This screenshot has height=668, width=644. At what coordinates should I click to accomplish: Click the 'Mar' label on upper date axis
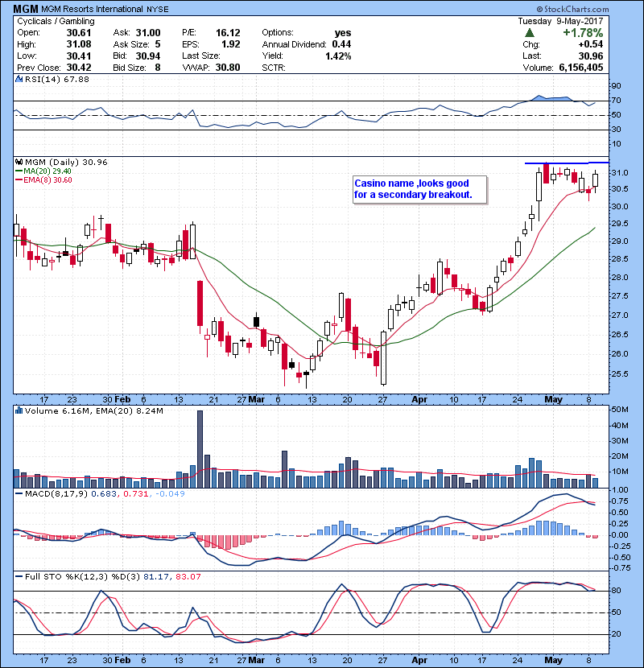(257, 399)
